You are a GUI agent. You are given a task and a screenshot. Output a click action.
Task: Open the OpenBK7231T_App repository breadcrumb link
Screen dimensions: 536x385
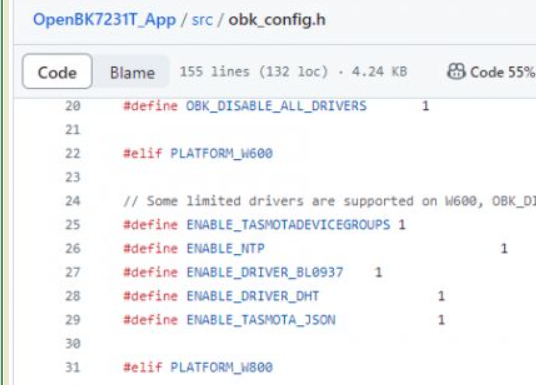click(104, 19)
